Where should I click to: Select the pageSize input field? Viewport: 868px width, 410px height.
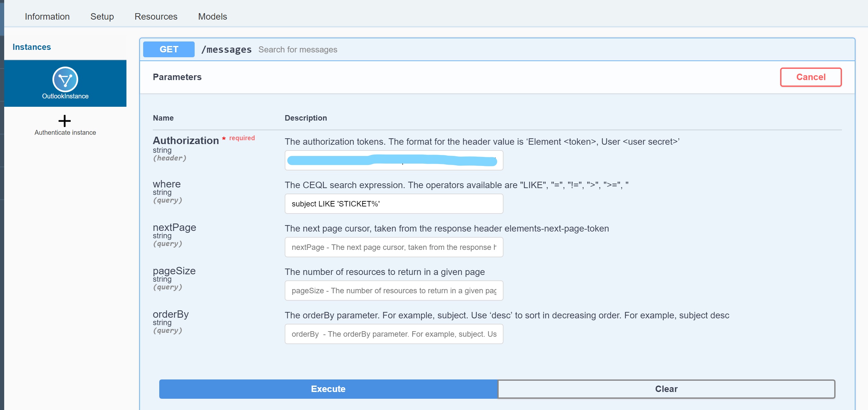(393, 290)
